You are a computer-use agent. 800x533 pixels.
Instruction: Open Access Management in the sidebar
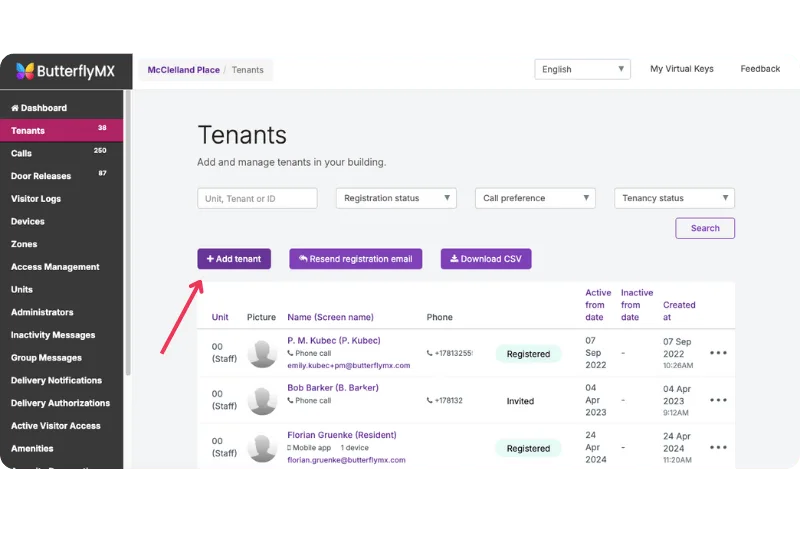(x=61, y=267)
